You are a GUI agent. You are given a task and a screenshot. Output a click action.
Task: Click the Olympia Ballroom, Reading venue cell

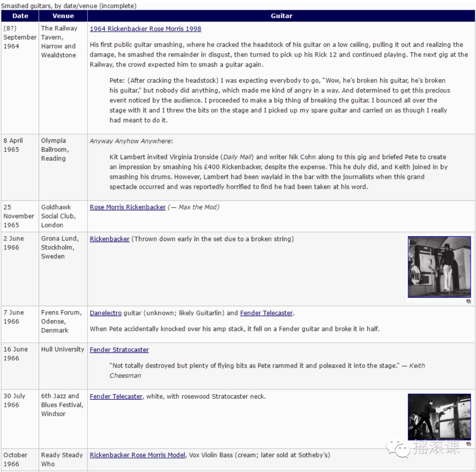(63, 167)
